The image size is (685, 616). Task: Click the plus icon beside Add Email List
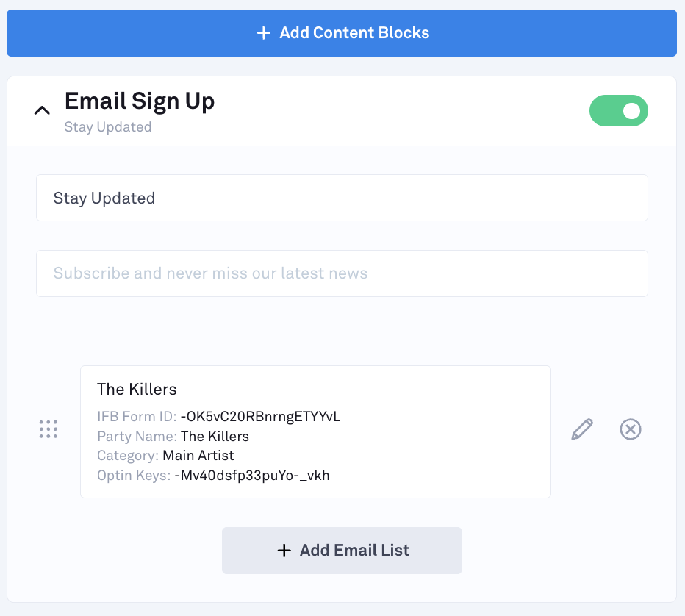284,551
